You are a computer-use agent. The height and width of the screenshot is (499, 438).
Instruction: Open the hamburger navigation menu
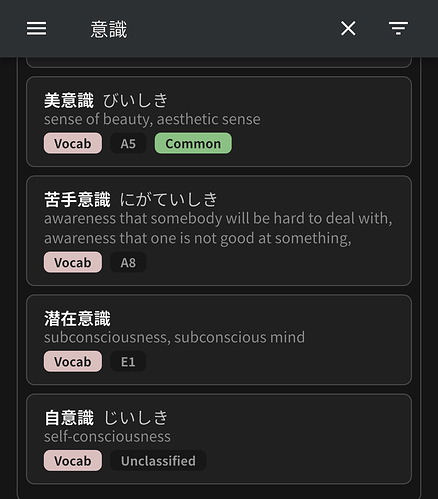coord(37,28)
